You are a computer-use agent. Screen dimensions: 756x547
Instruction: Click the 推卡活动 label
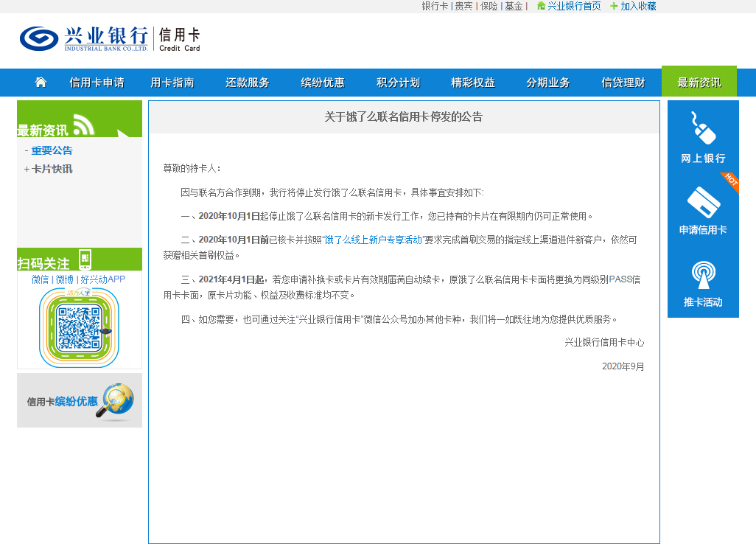coord(703,302)
